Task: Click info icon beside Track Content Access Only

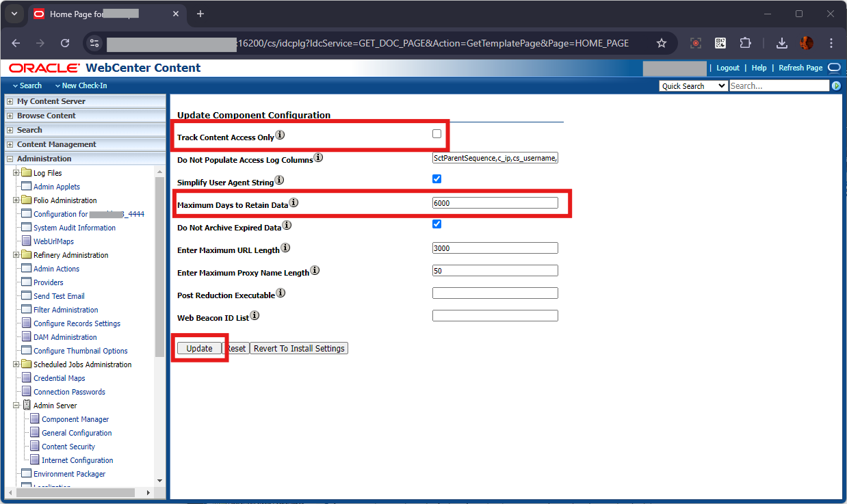Action: pos(280,135)
